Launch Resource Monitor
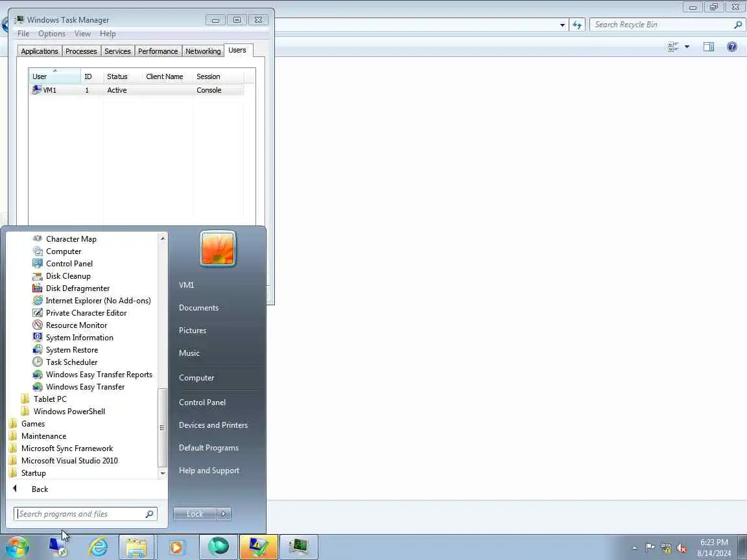This screenshot has height=560, width=747. 69,325
